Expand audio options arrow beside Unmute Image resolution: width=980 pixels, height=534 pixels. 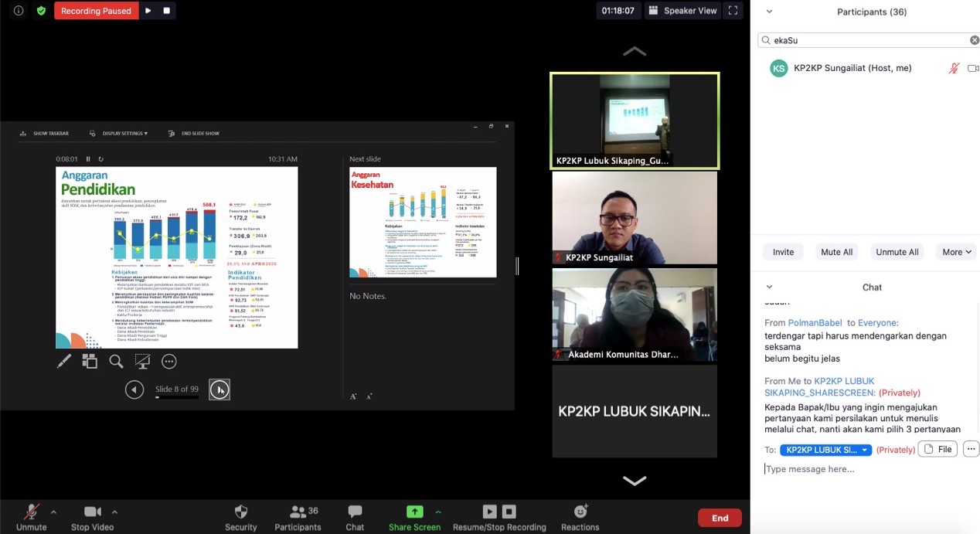pos(53,512)
